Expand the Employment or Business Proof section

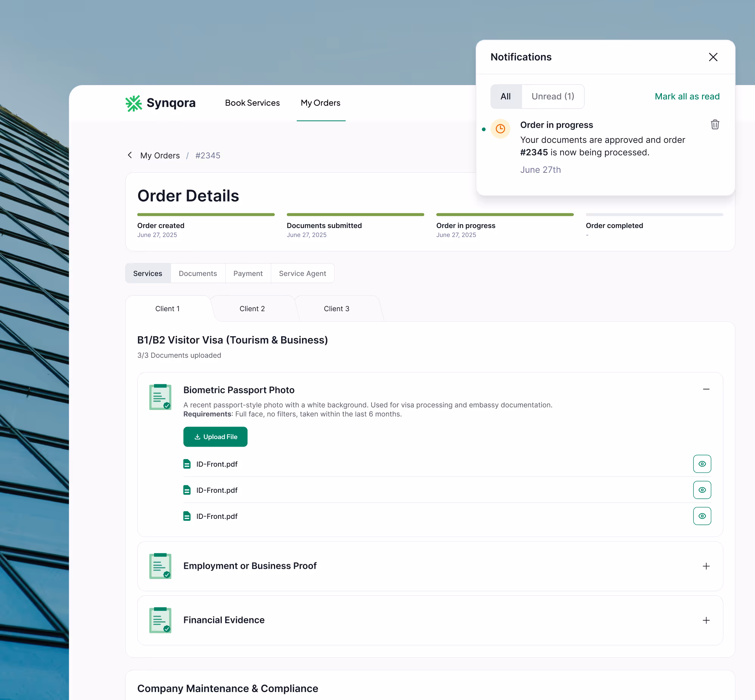[706, 566]
